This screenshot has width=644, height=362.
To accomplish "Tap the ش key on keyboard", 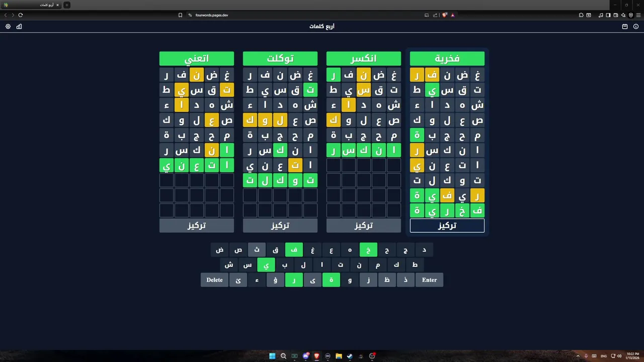I will pos(229,265).
